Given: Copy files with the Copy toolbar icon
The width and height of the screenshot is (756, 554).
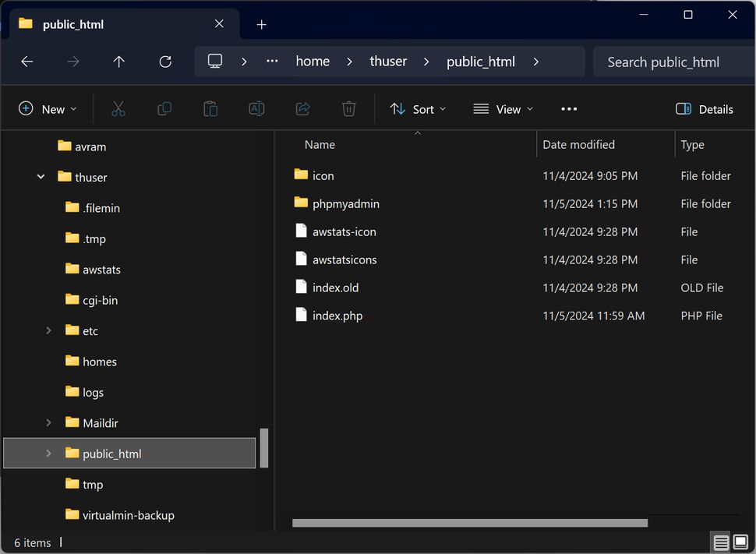Looking at the screenshot, I should click(164, 109).
